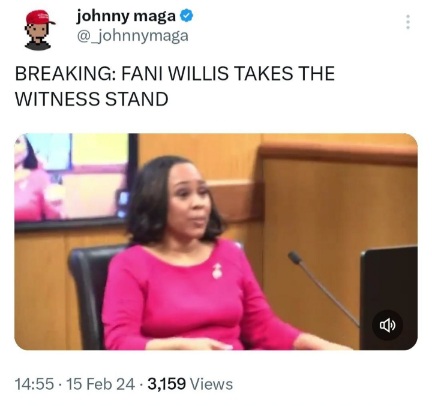Click the Views label beside the count
The width and height of the screenshot is (432, 406).
pos(211,384)
